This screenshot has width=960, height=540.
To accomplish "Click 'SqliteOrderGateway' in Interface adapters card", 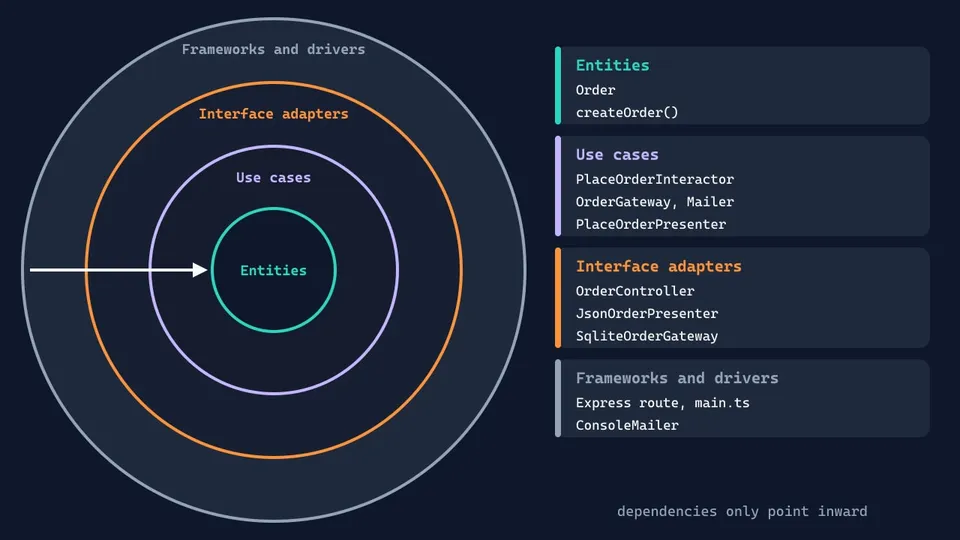I will coord(647,336).
